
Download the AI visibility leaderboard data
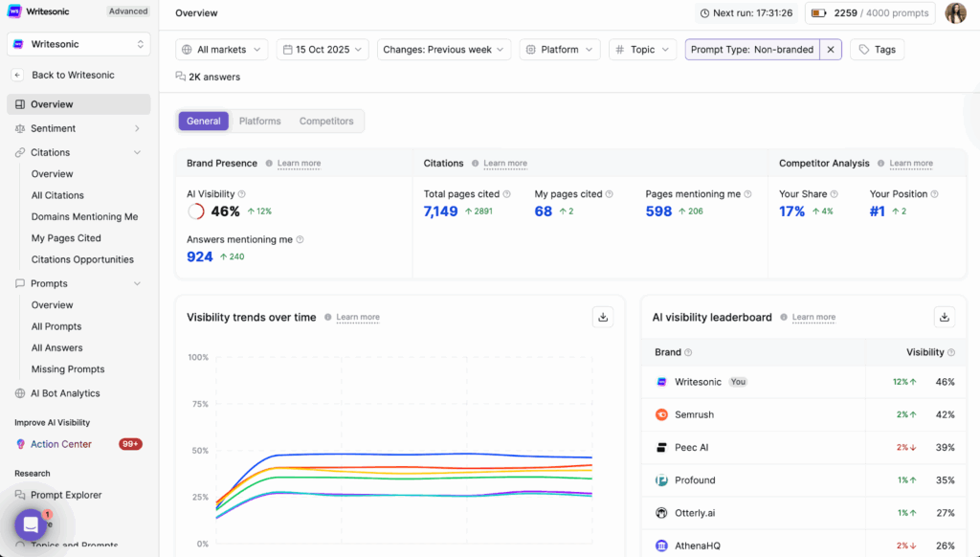(x=945, y=317)
